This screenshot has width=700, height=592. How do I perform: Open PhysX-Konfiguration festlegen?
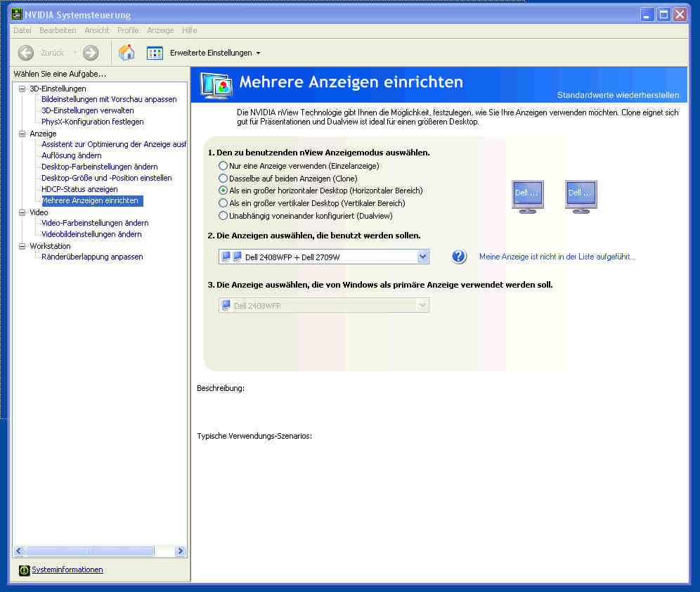coord(92,122)
